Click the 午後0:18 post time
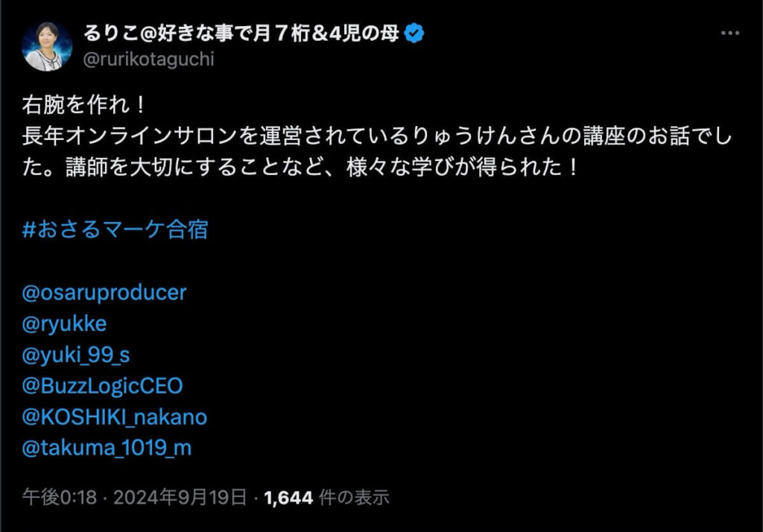The width and height of the screenshot is (763, 532). 60,497
